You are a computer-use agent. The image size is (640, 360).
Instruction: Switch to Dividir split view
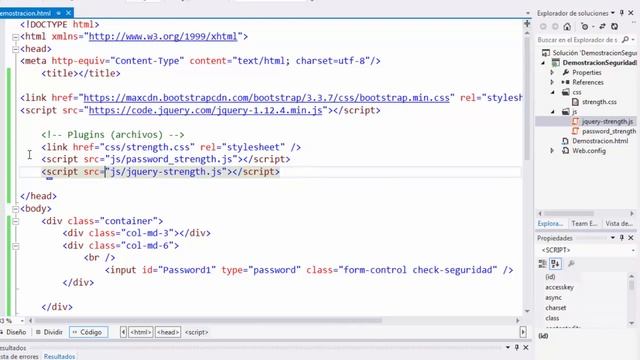[x=49, y=332]
